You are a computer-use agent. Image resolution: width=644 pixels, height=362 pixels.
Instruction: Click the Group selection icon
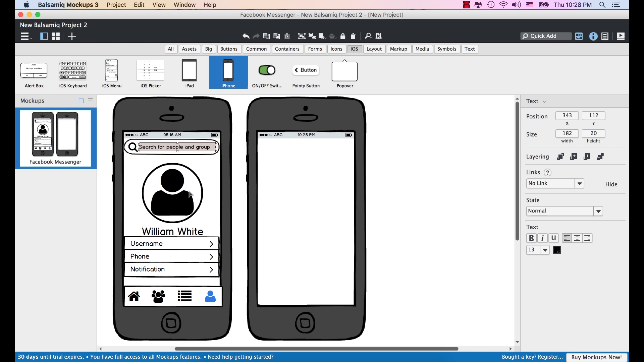pyautogui.click(x=302, y=36)
